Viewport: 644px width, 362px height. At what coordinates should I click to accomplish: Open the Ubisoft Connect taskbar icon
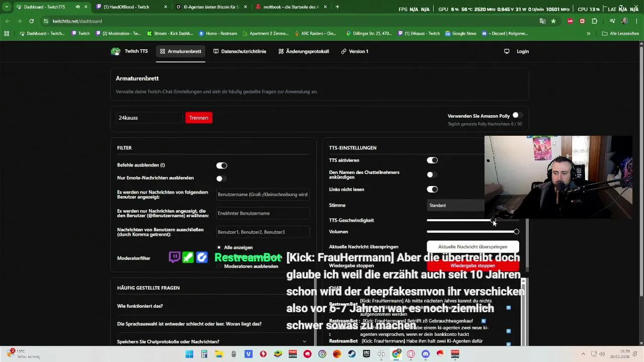tap(322, 354)
